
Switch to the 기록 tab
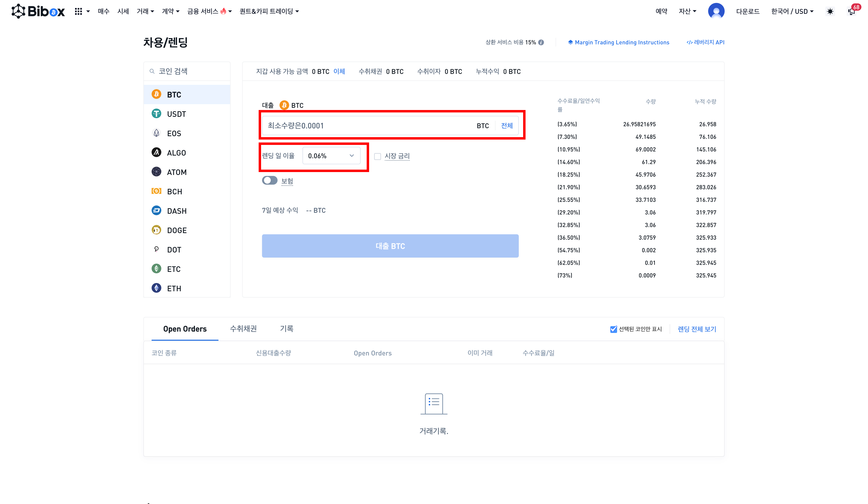(x=287, y=329)
